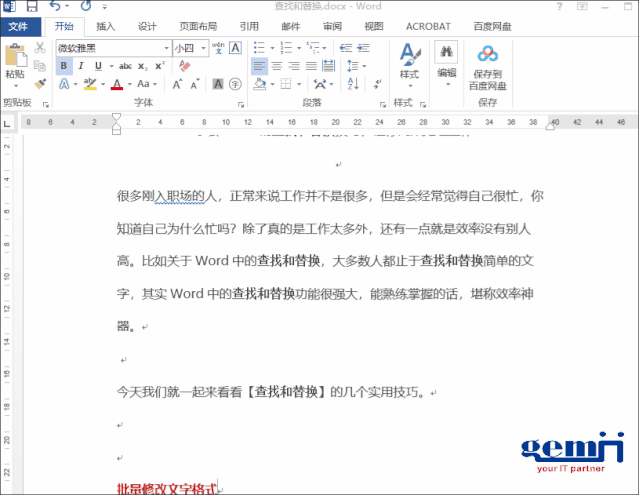Grow font size button
The width and height of the screenshot is (639, 495).
(177, 84)
